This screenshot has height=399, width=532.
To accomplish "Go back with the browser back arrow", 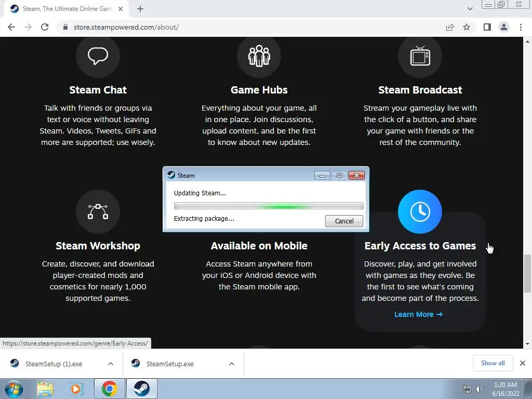I will [11, 27].
